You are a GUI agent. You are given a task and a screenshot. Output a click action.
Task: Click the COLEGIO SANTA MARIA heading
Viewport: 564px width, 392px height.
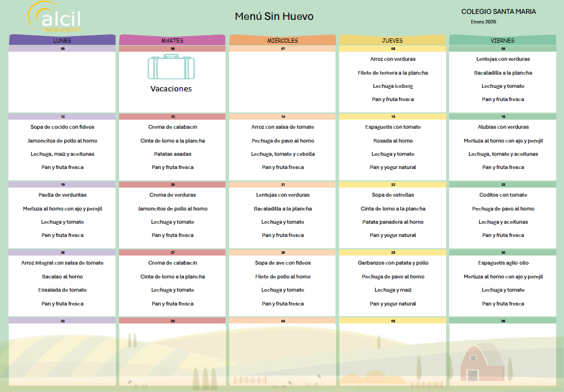pos(498,11)
